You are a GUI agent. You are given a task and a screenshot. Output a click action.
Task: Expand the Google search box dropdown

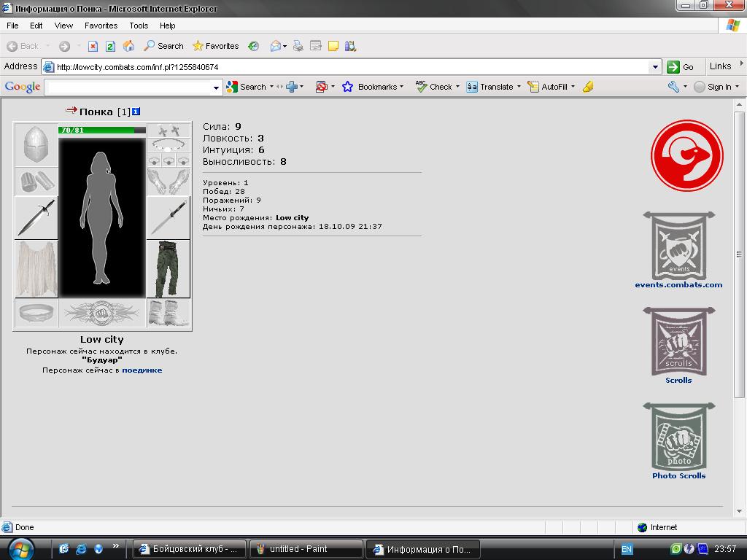pyautogui.click(x=216, y=87)
